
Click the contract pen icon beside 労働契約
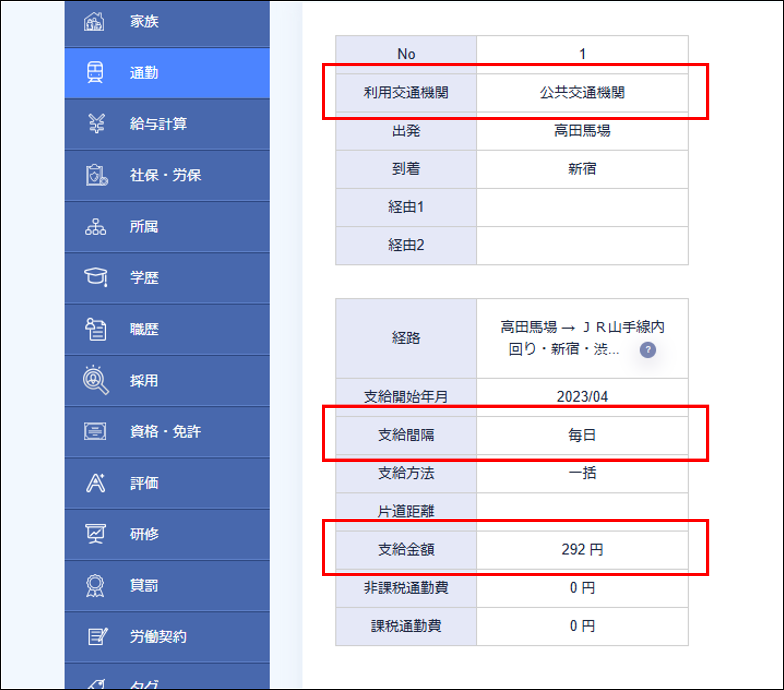[97, 637]
